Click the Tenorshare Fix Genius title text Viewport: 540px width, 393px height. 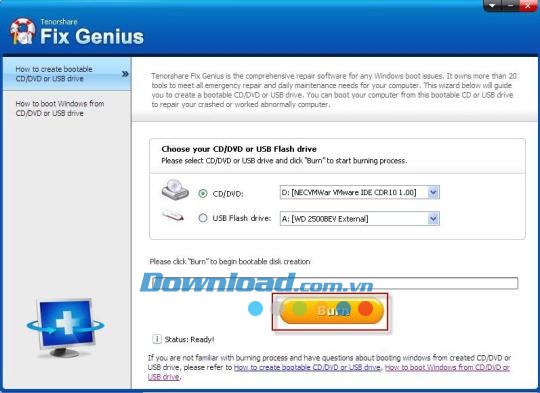point(92,32)
